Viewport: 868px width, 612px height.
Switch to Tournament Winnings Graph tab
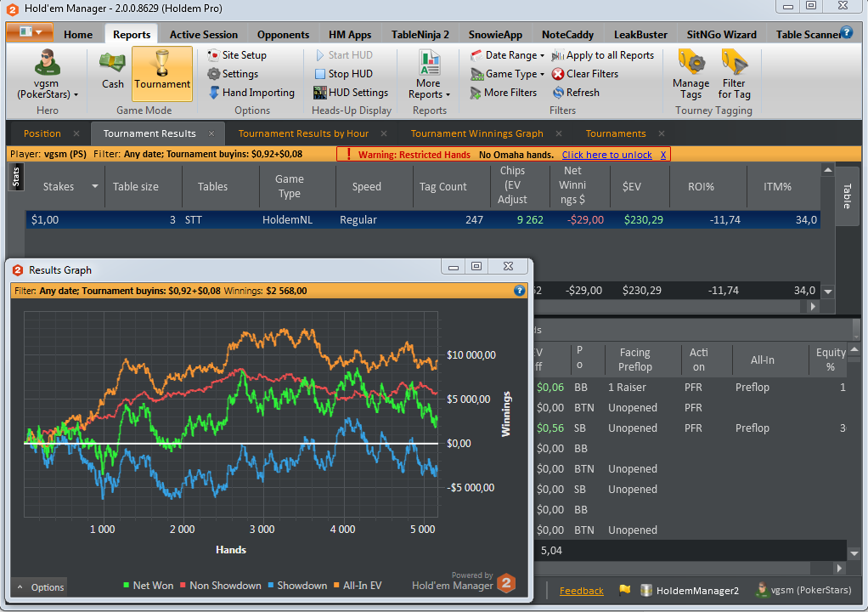(476, 133)
